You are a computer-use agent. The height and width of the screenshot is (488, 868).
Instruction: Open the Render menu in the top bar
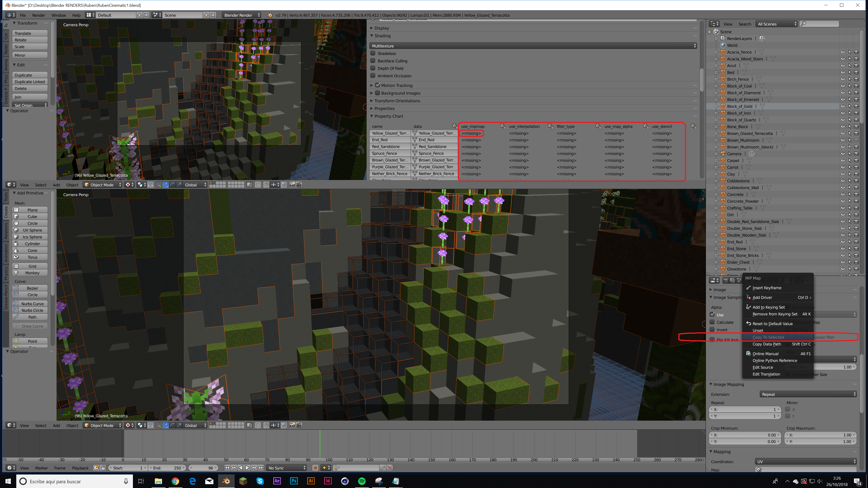click(x=38, y=15)
